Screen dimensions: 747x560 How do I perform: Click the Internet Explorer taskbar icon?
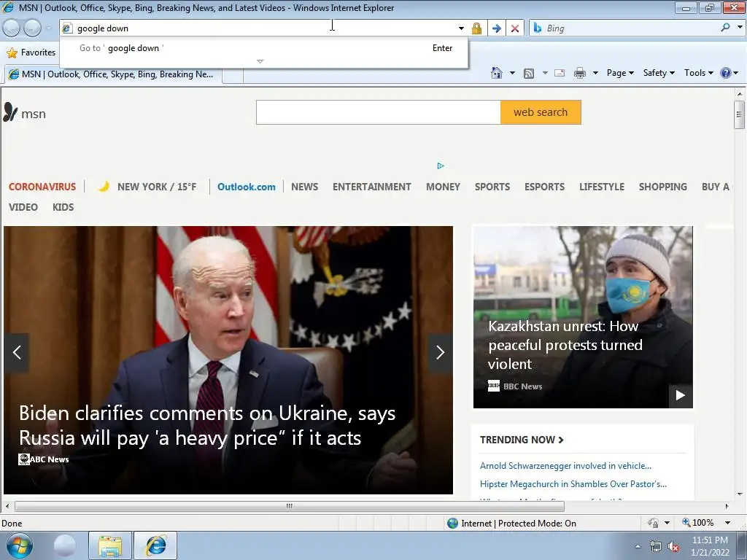point(155,545)
